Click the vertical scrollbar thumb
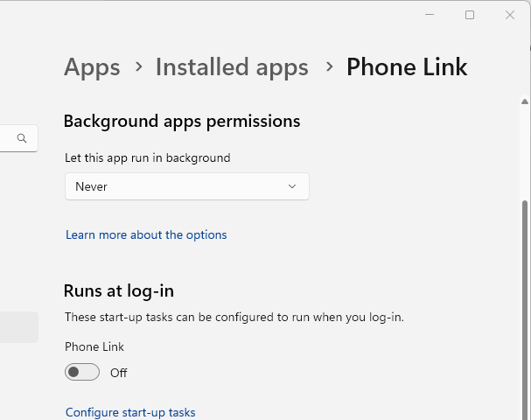The width and height of the screenshot is (531, 420). tap(525, 310)
